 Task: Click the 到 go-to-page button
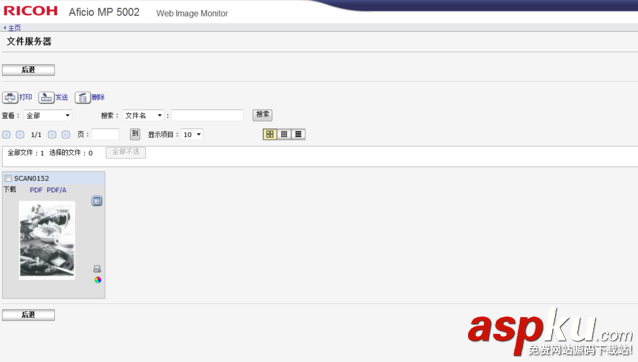coord(135,134)
